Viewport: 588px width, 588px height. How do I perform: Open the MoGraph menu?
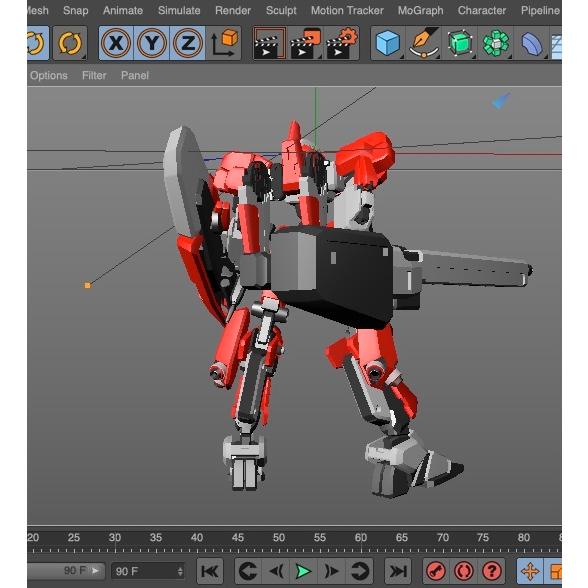click(420, 10)
